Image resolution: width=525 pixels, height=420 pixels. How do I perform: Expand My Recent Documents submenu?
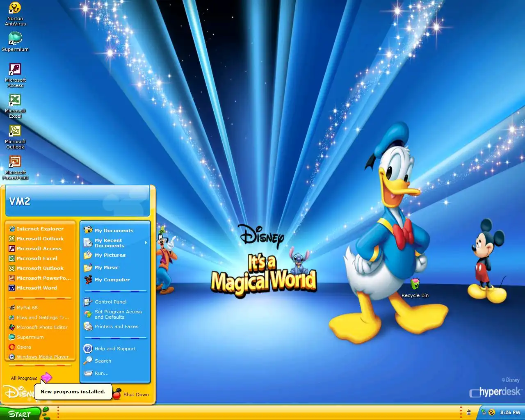click(116, 243)
